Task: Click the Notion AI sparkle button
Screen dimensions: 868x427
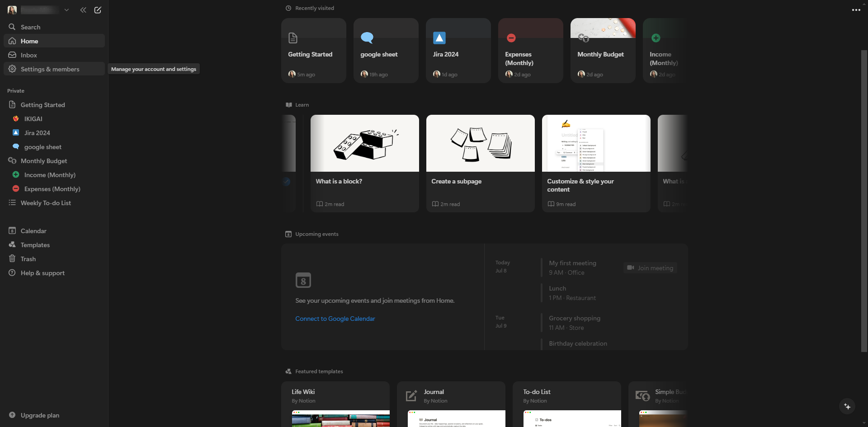Action: [x=847, y=406]
